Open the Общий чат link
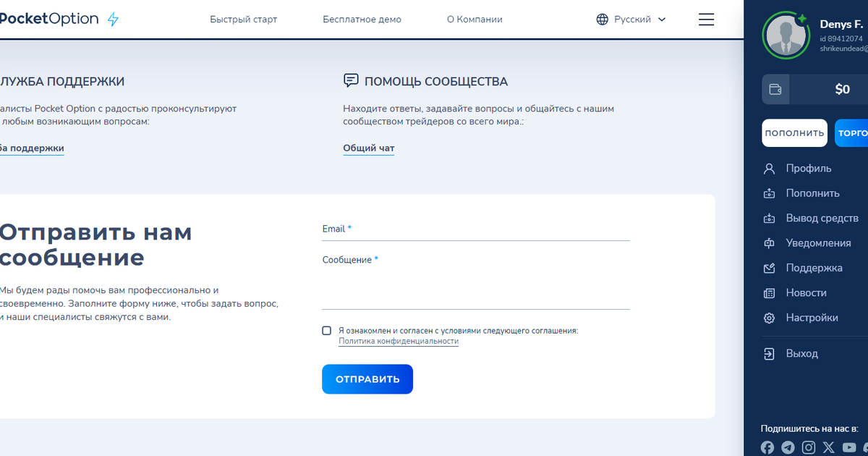 369,148
